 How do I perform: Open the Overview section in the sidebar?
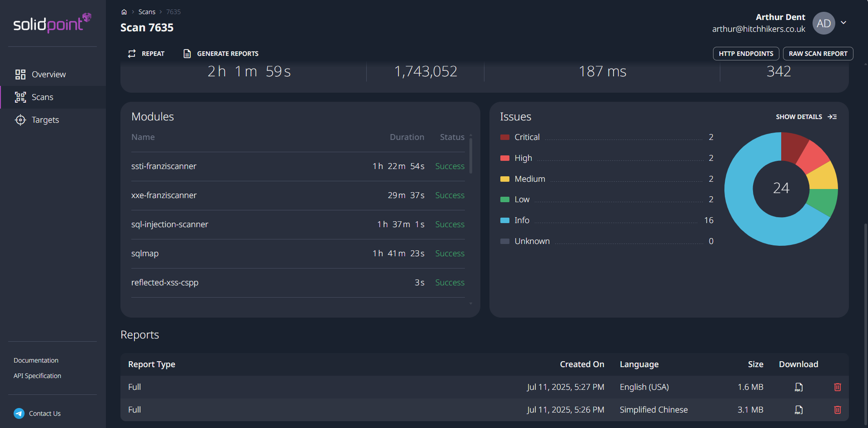point(48,74)
